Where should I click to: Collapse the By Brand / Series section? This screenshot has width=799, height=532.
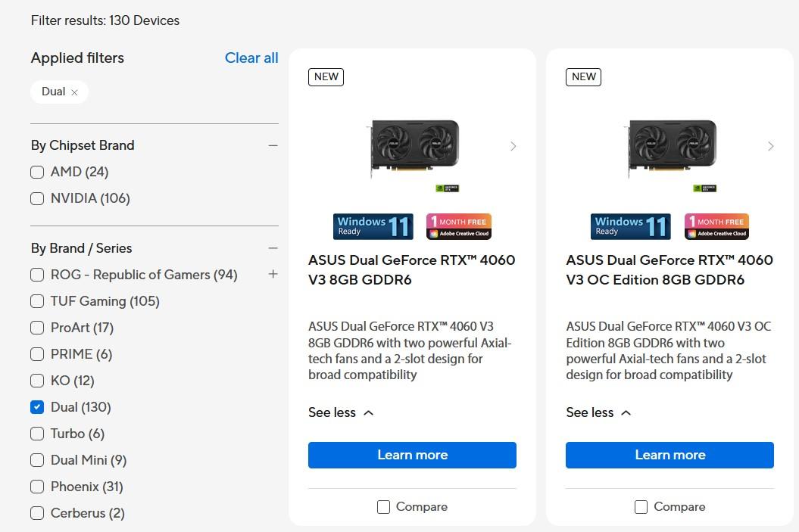pos(273,248)
